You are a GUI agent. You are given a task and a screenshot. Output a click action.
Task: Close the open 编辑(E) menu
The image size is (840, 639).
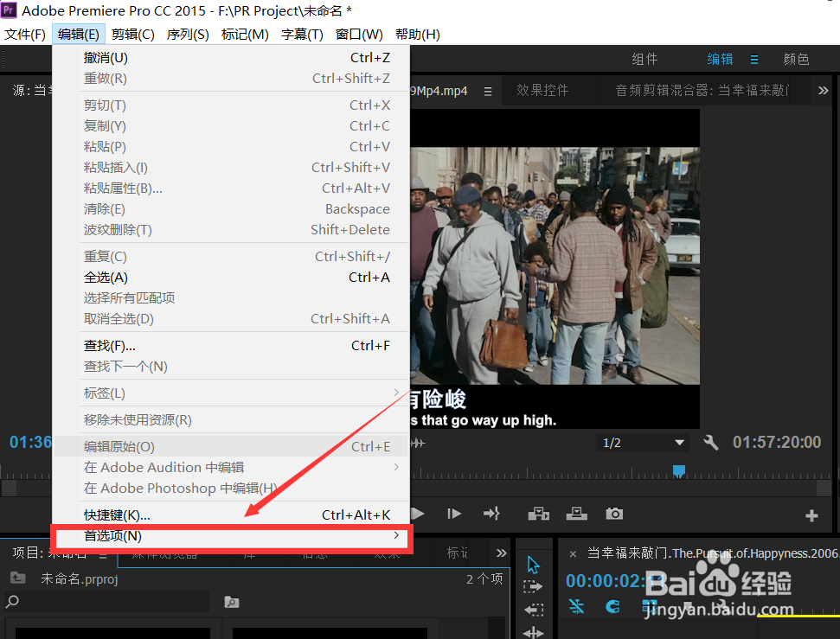tap(78, 35)
